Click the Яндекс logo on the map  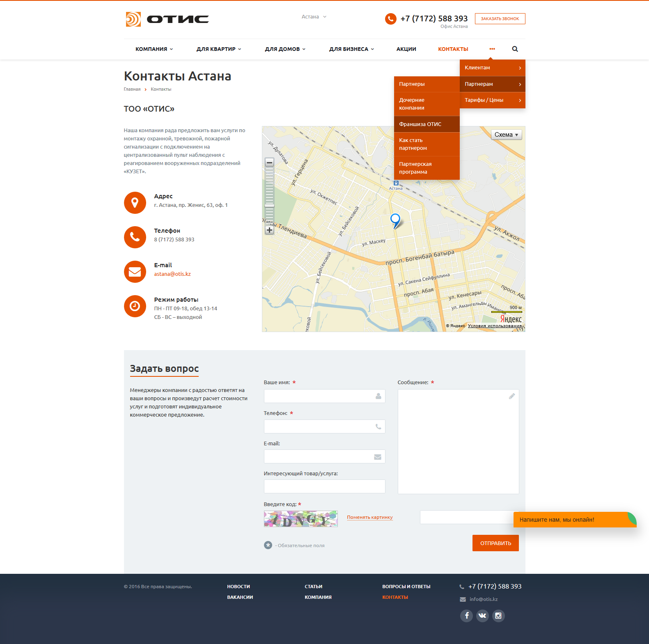coord(511,319)
